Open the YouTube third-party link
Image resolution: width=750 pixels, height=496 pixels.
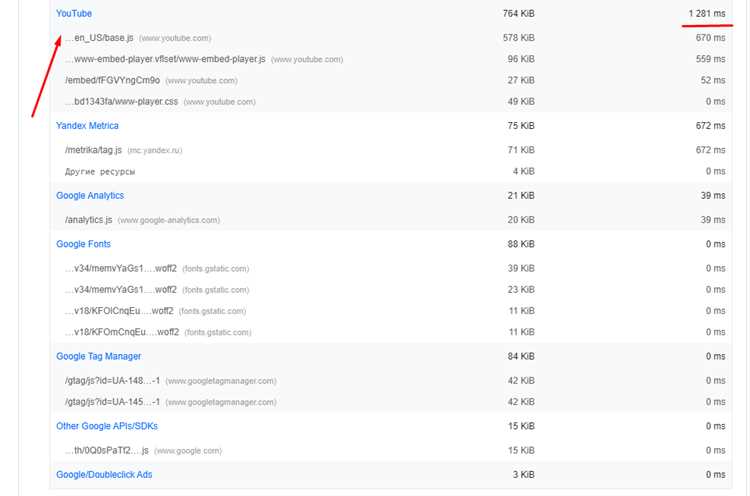(x=74, y=13)
